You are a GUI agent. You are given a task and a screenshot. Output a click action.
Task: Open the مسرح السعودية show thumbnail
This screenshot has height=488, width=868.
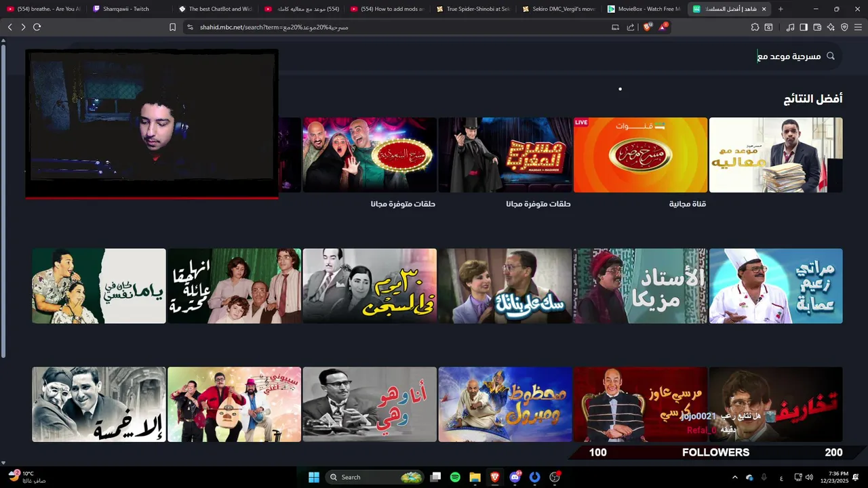click(370, 155)
